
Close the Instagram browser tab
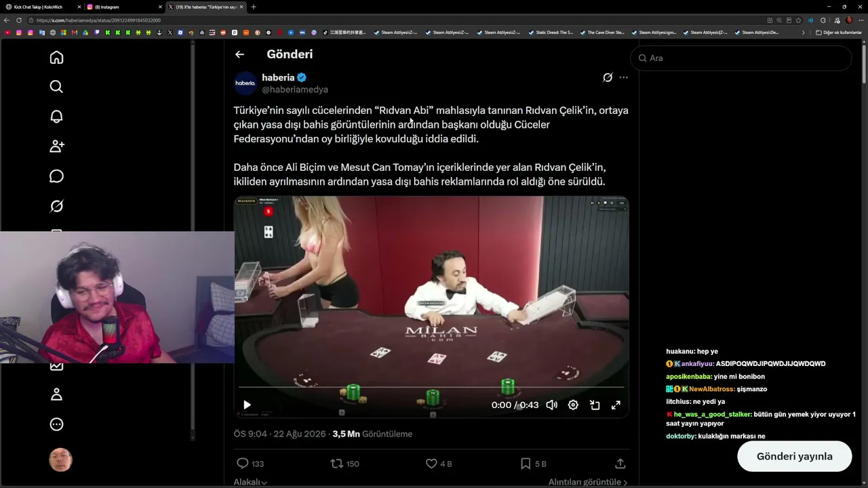pos(161,7)
